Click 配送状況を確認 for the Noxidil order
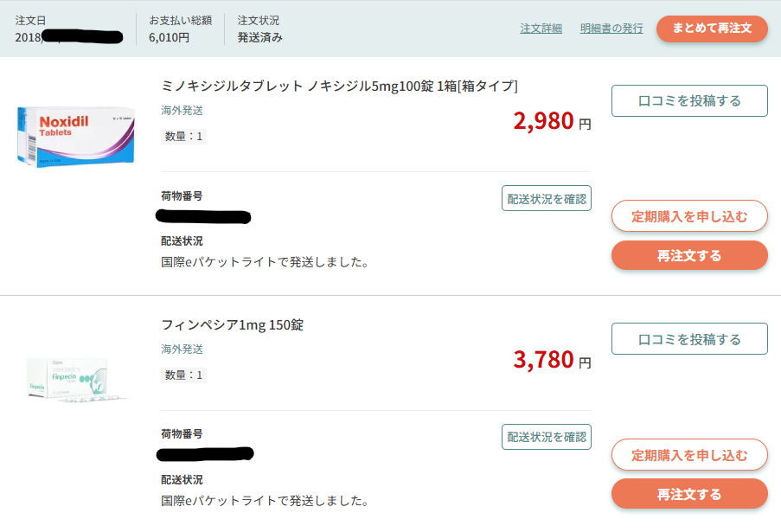The image size is (781, 532). pyautogui.click(x=546, y=197)
